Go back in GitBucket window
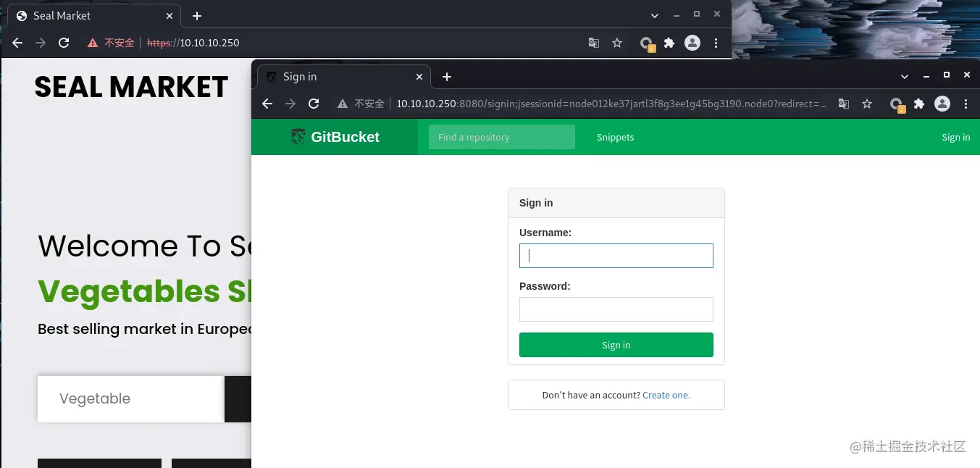 (x=267, y=104)
